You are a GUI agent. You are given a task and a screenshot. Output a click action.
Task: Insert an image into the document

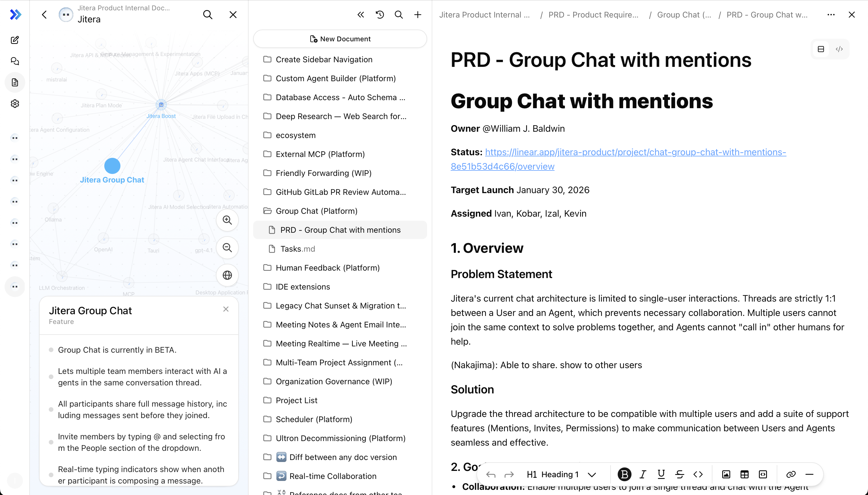726,474
